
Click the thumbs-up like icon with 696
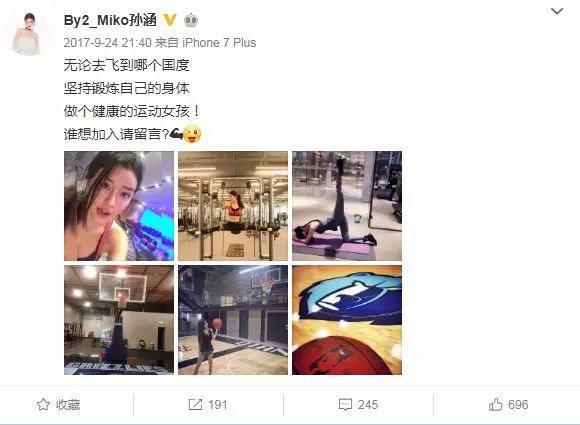[x=496, y=405]
